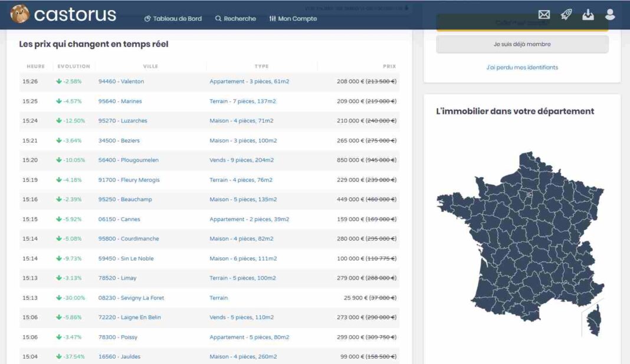Screen dimensions: 630x364
Task: Click the sliders icon beside Mon Compte
Action: click(274, 18)
